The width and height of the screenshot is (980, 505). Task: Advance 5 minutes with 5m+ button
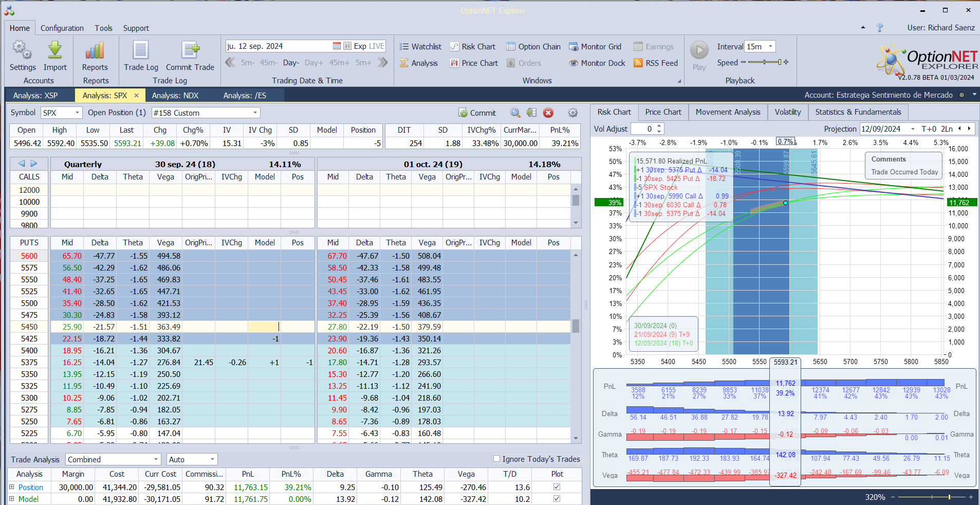point(363,63)
